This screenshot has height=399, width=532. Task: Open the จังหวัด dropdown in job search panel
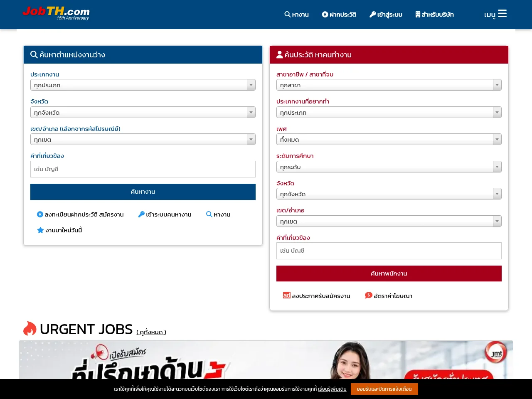[x=143, y=112]
